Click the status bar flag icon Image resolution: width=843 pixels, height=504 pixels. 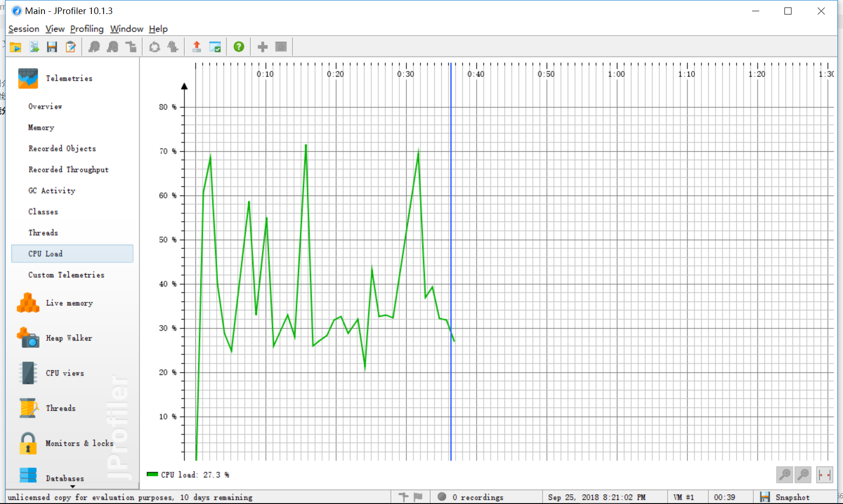click(x=418, y=497)
